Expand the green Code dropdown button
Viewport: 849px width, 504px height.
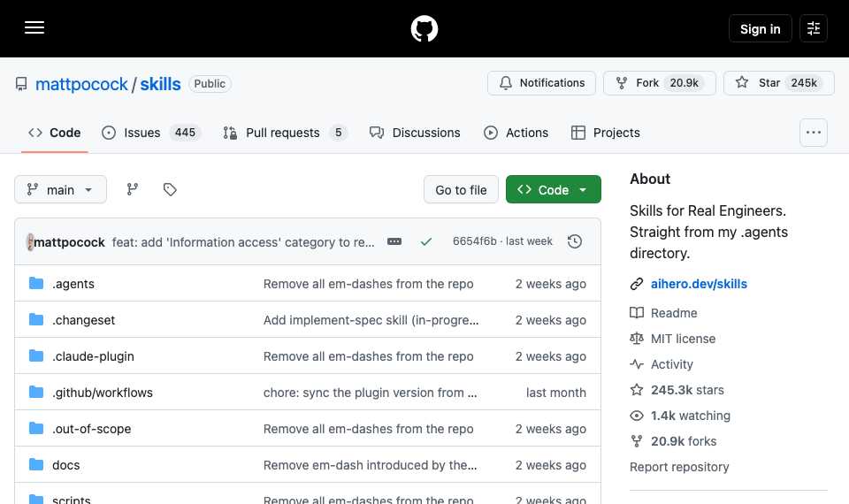[x=554, y=189]
